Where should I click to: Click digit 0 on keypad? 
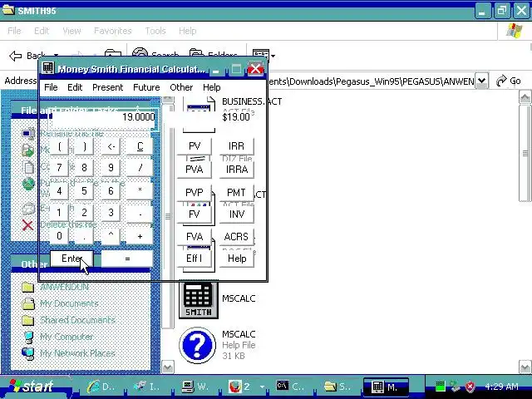point(59,236)
